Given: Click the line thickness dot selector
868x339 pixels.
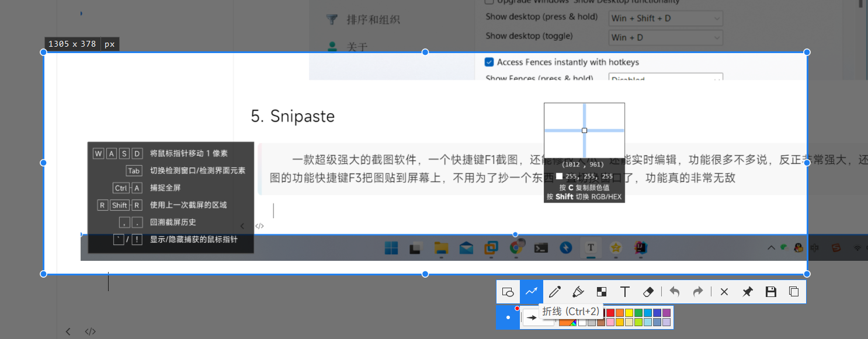Looking at the screenshot, I should tap(508, 317).
